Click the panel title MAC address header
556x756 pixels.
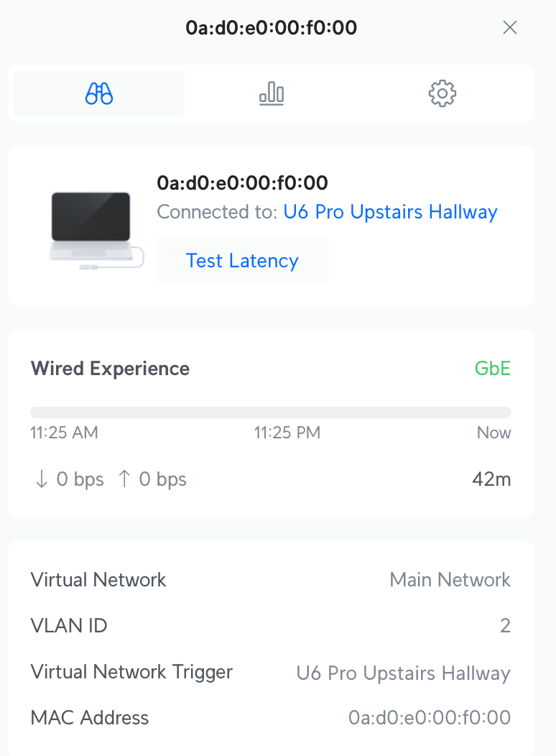pyautogui.click(x=271, y=28)
